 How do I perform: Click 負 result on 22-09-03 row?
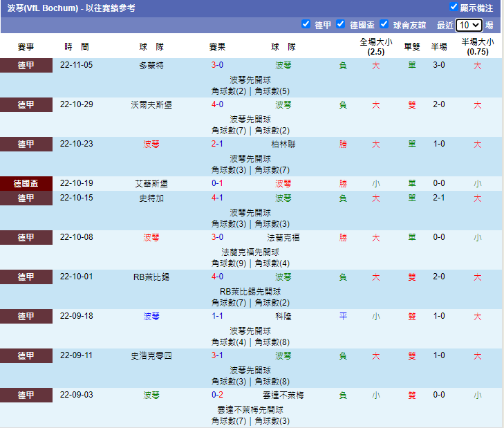click(x=344, y=396)
